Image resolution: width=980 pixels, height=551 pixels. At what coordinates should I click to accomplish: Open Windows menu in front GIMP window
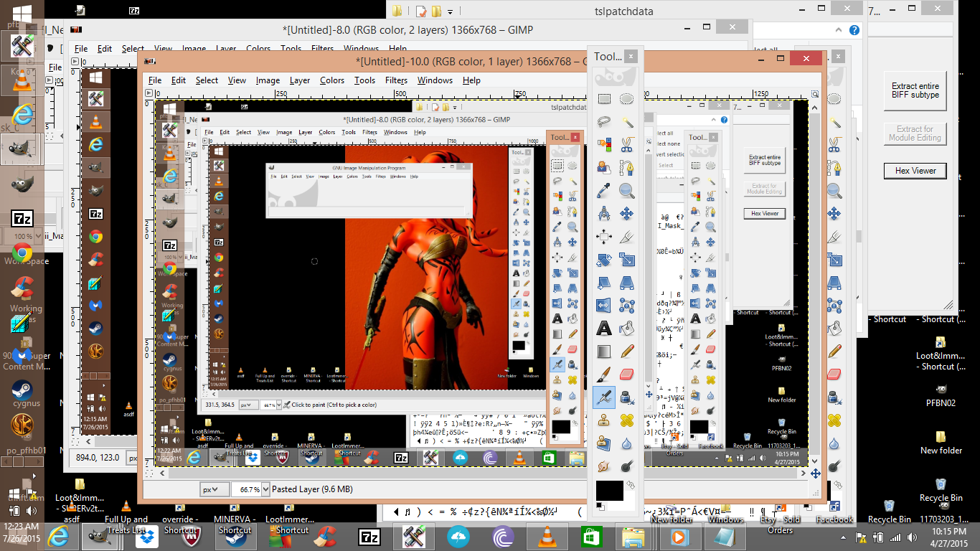click(435, 80)
